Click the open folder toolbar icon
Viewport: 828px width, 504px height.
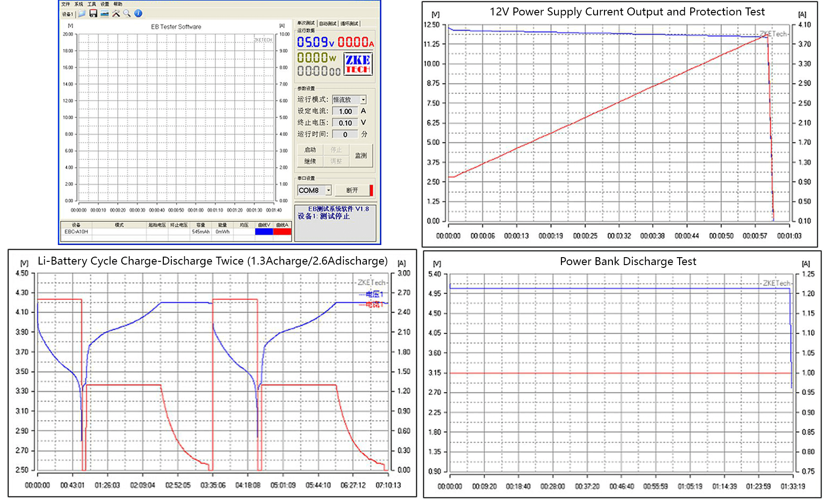click(82, 14)
